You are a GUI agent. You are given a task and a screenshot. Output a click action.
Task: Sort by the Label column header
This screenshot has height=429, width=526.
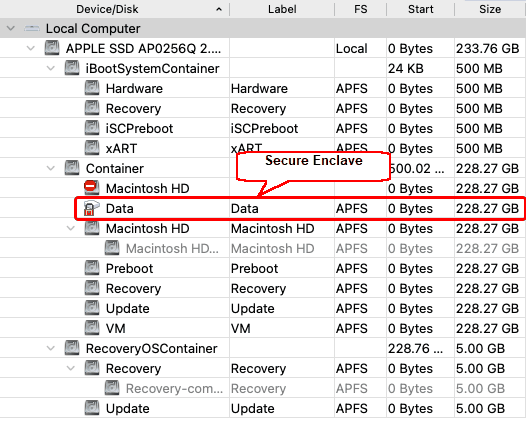point(282,9)
